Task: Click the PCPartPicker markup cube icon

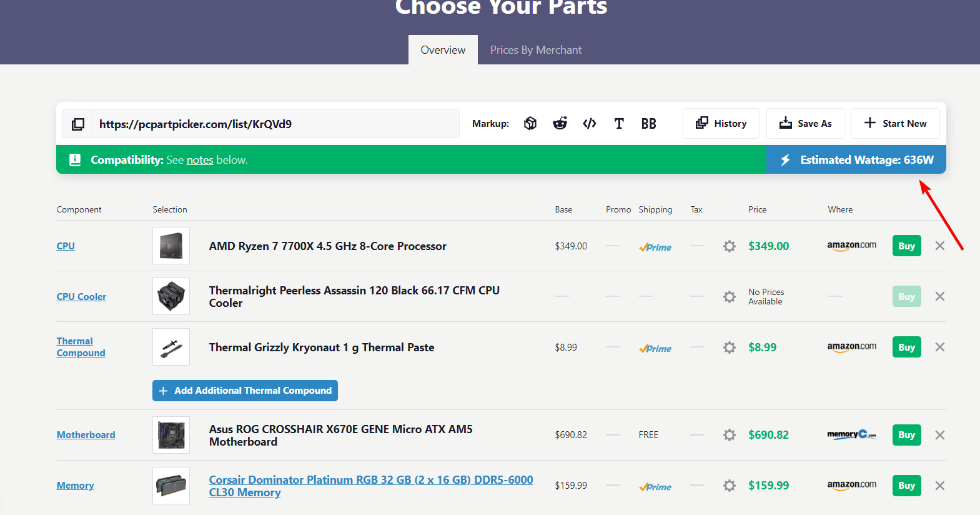Action: [x=530, y=124]
